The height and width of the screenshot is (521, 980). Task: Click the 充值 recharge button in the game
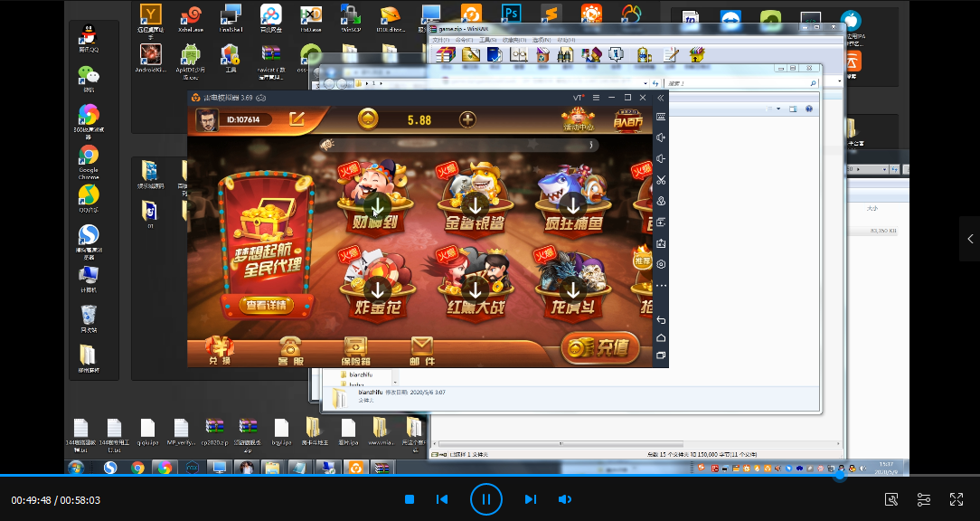click(x=600, y=347)
